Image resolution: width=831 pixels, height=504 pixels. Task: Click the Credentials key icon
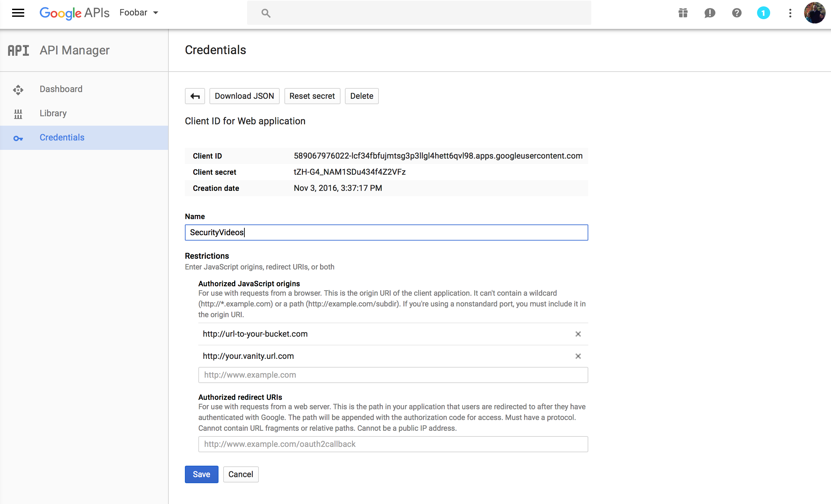(18, 138)
